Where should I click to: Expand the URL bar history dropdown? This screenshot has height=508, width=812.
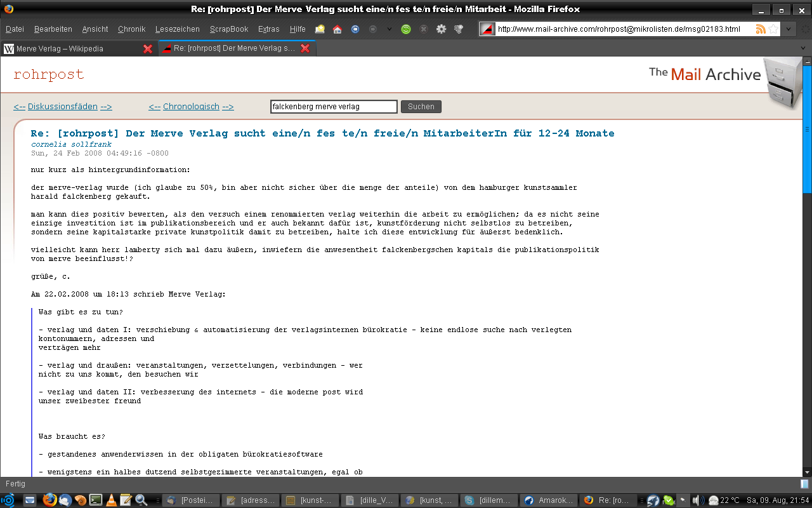[789, 29]
